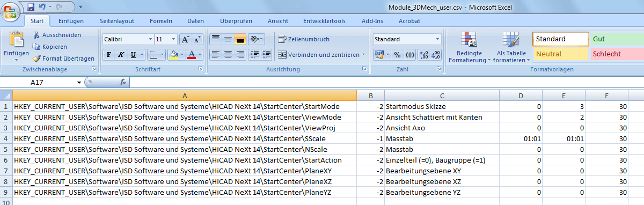644x205 pixels.
Task: Enable Zeilenumbruch text wrapping
Action: point(304,39)
